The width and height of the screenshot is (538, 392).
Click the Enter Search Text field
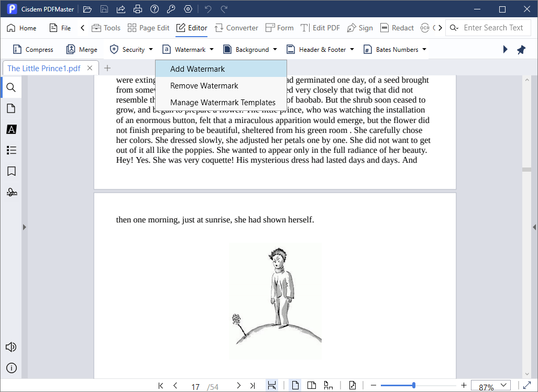coord(493,28)
